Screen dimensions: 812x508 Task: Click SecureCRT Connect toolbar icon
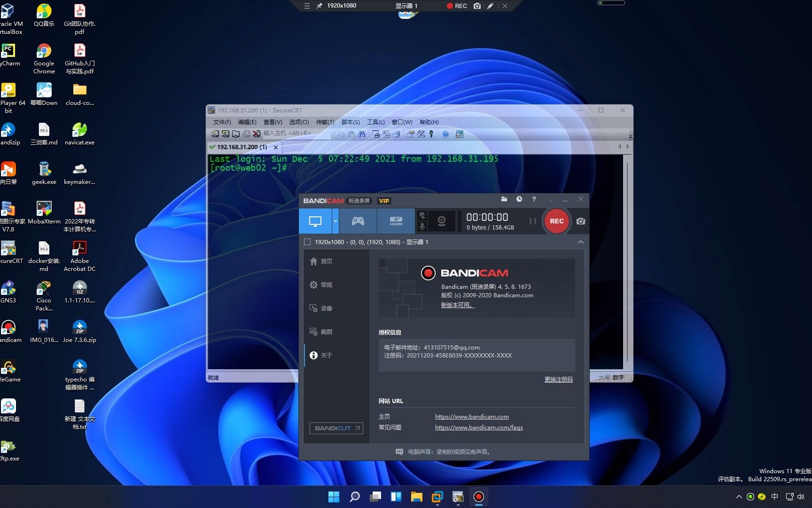coord(215,134)
